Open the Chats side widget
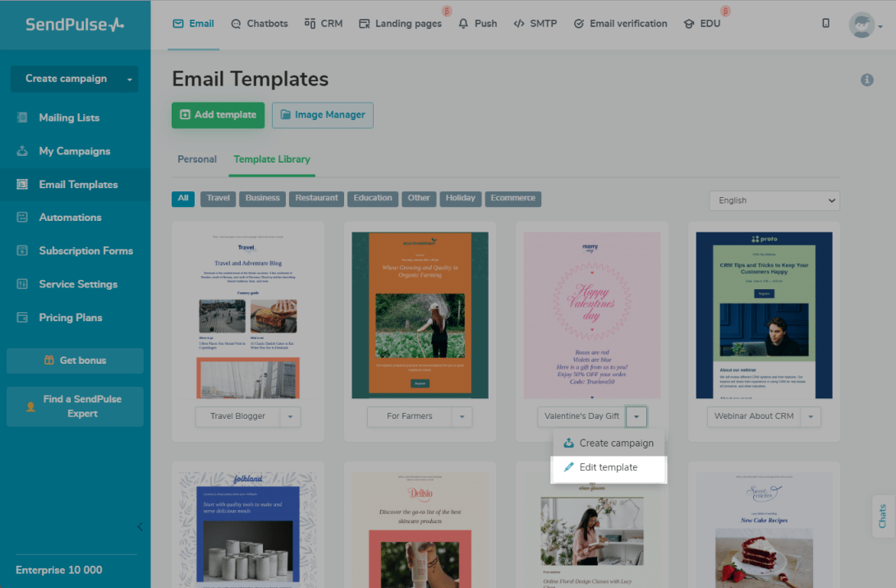896x588 pixels. (883, 516)
